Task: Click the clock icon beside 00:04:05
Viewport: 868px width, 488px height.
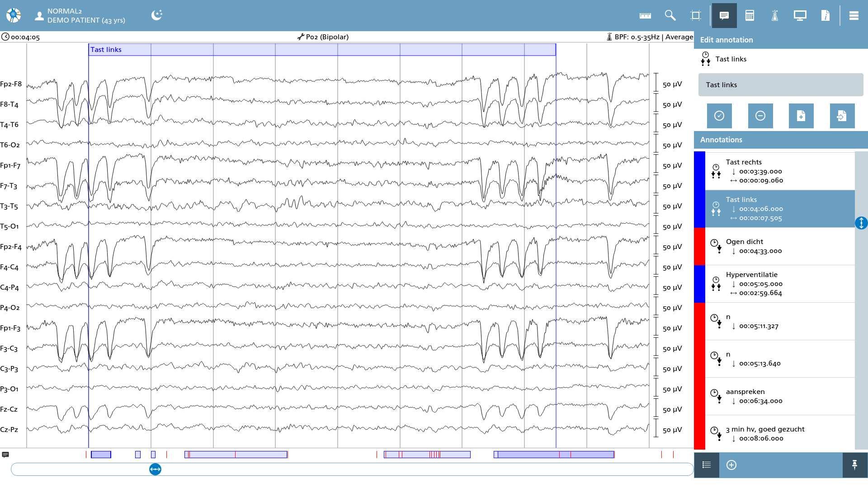Action: [x=5, y=37]
